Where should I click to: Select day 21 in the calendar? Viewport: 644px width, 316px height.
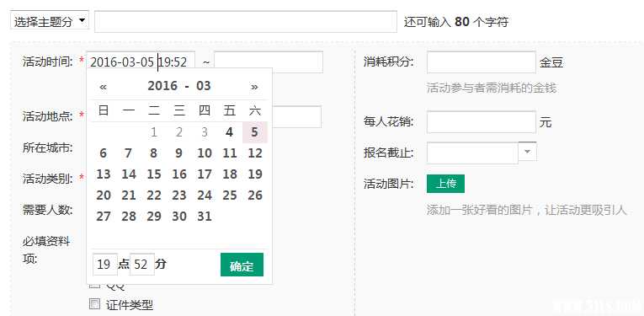(x=129, y=195)
